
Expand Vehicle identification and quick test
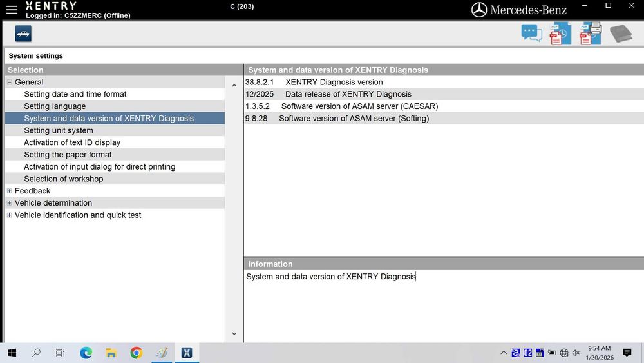pyautogui.click(x=9, y=215)
